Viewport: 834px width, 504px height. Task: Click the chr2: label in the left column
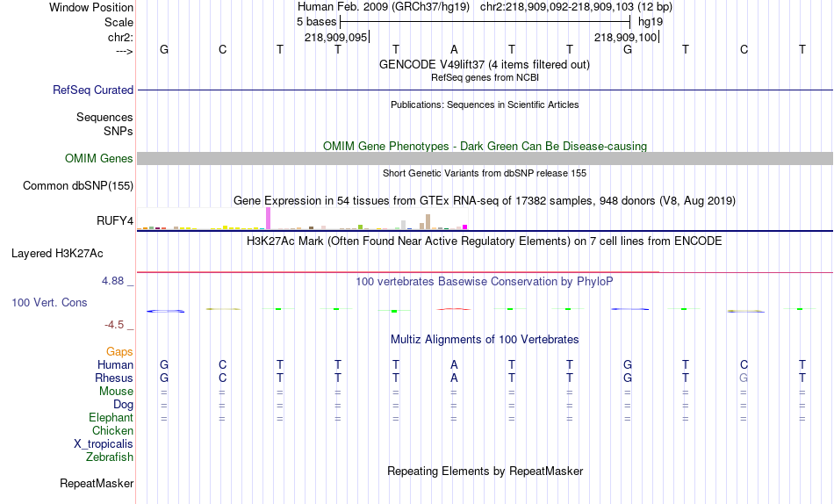[x=121, y=37]
